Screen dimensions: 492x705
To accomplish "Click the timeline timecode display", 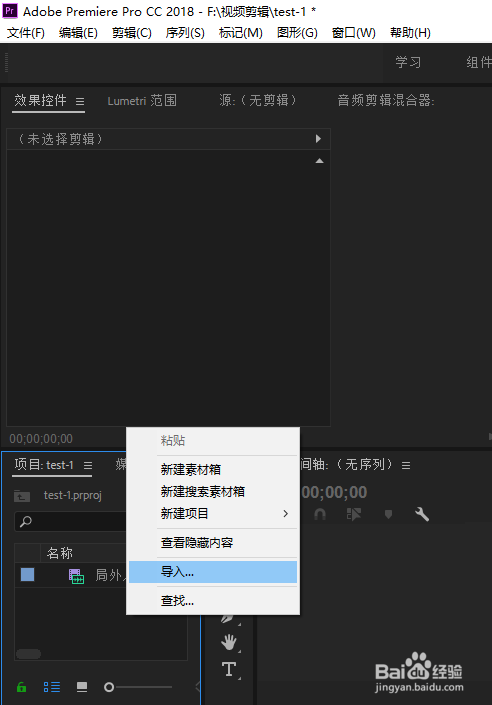I will (x=334, y=492).
